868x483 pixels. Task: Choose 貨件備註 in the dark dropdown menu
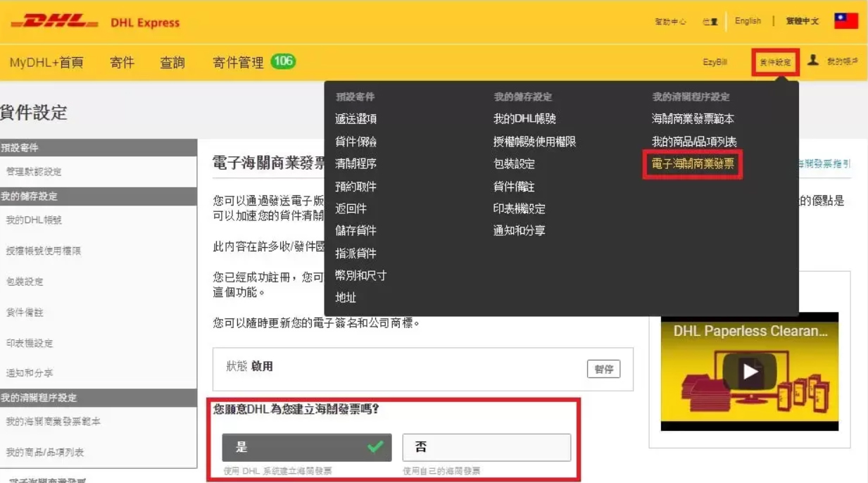[x=514, y=187]
